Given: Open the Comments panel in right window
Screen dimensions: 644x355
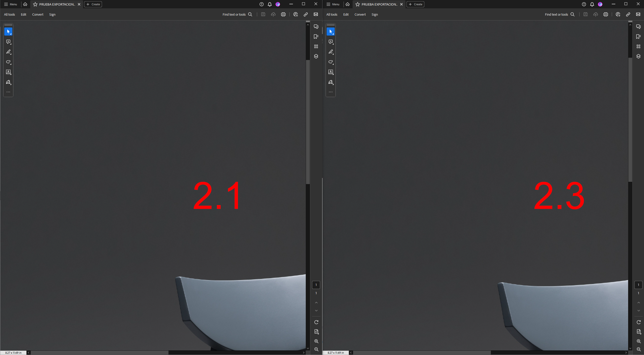Looking at the screenshot, I should (x=638, y=26).
